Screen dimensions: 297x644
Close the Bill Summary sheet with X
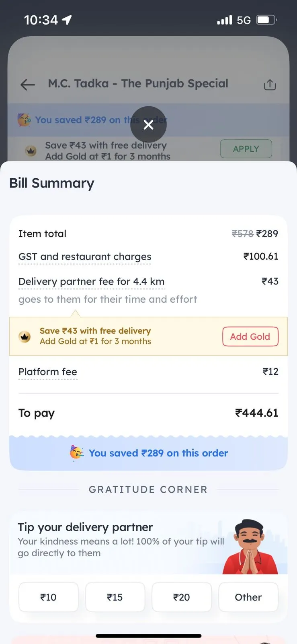(148, 125)
